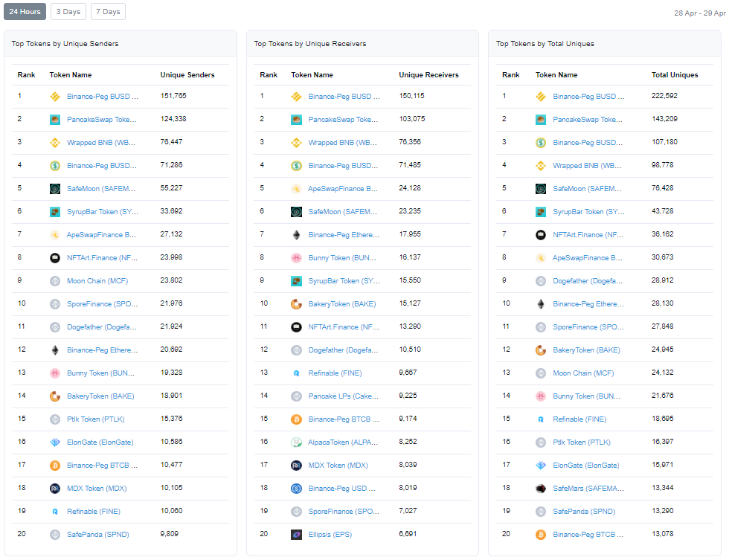
Task: Click the Unique Receivers column header
Action: (428, 75)
